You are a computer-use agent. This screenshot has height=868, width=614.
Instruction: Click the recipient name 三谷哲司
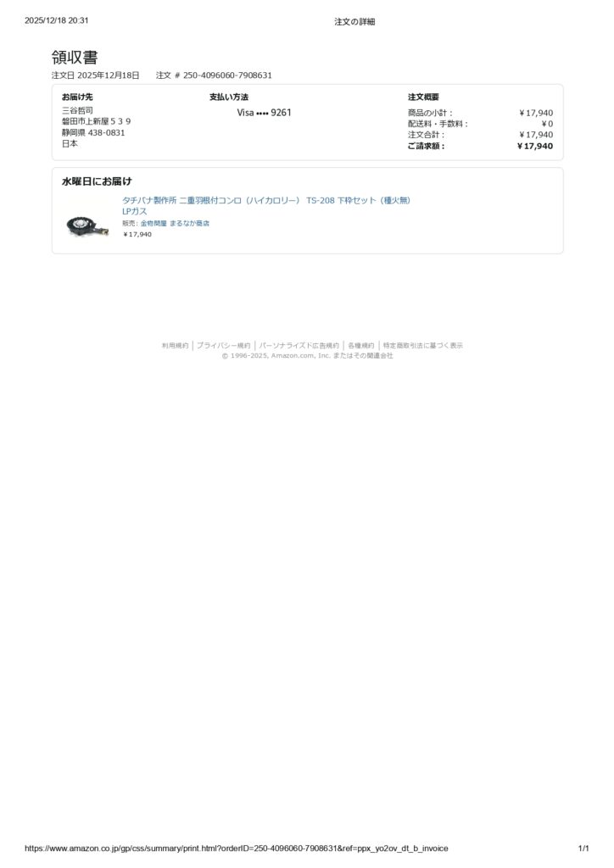click(x=77, y=110)
